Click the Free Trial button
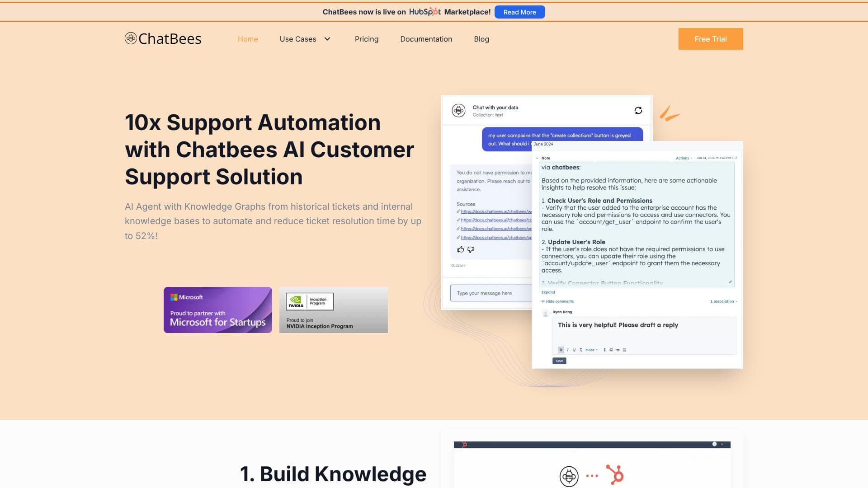Viewport: 868px width, 488px height. [x=710, y=39]
